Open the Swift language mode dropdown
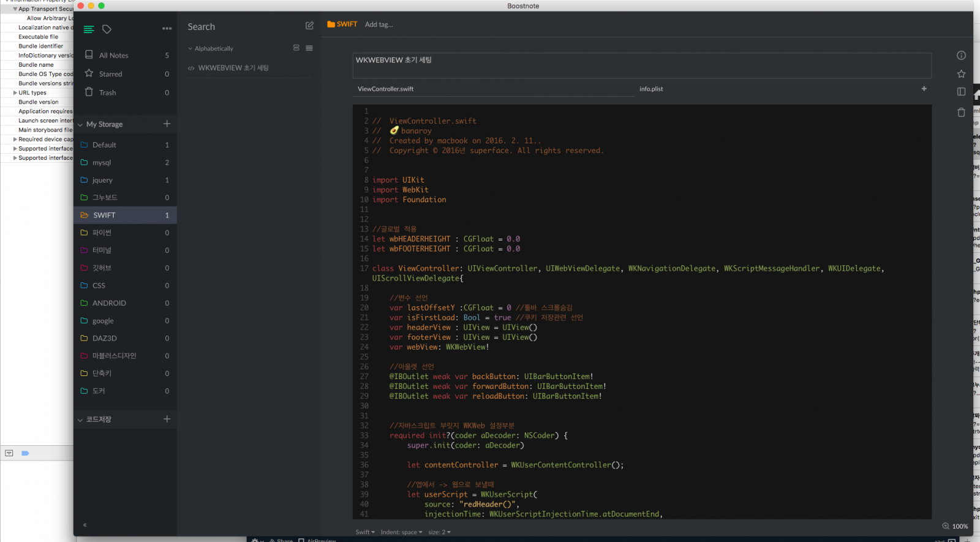The height and width of the screenshot is (542, 980). click(365, 532)
